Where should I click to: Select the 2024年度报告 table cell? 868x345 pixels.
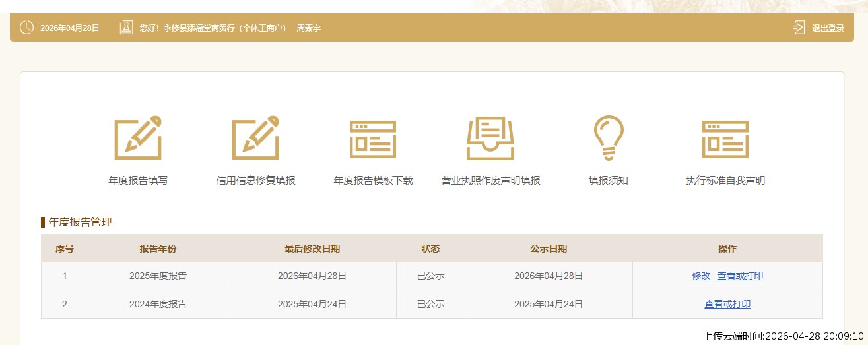pos(158,304)
